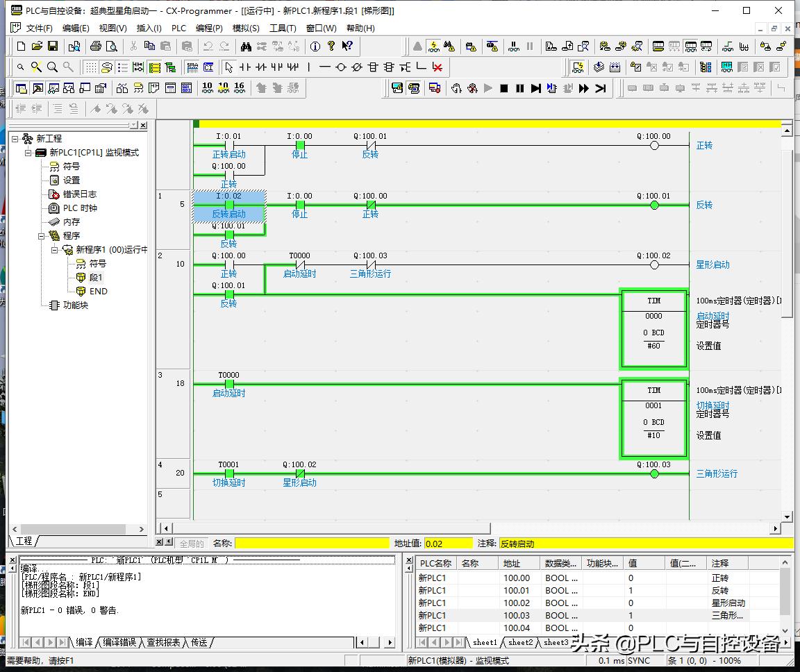Click the stop simulation square button
Image resolution: width=800 pixels, height=672 pixels.
504,88
